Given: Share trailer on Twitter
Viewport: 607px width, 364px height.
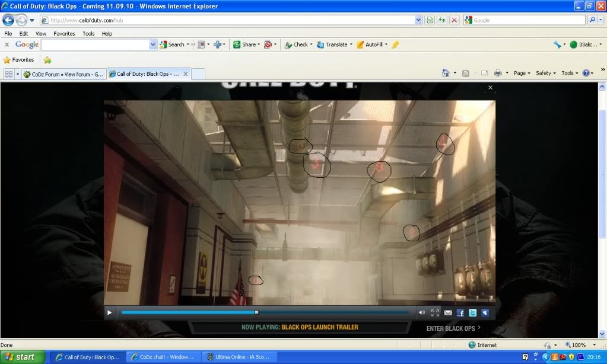Looking at the screenshot, I should click(473, 312).
